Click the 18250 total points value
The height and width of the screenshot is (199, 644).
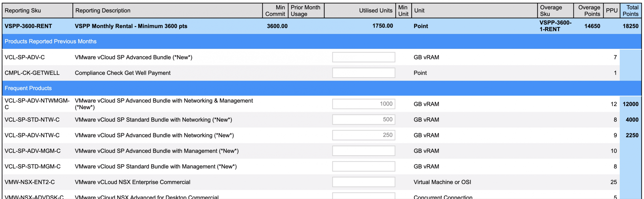(x=630, y=26)
